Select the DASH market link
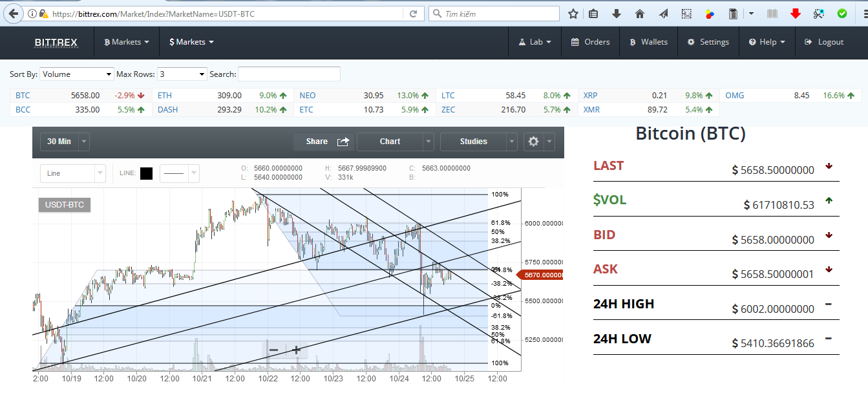The height and width of the screenshot is (393, 868). pyautogui.click(x=168, y=109)
